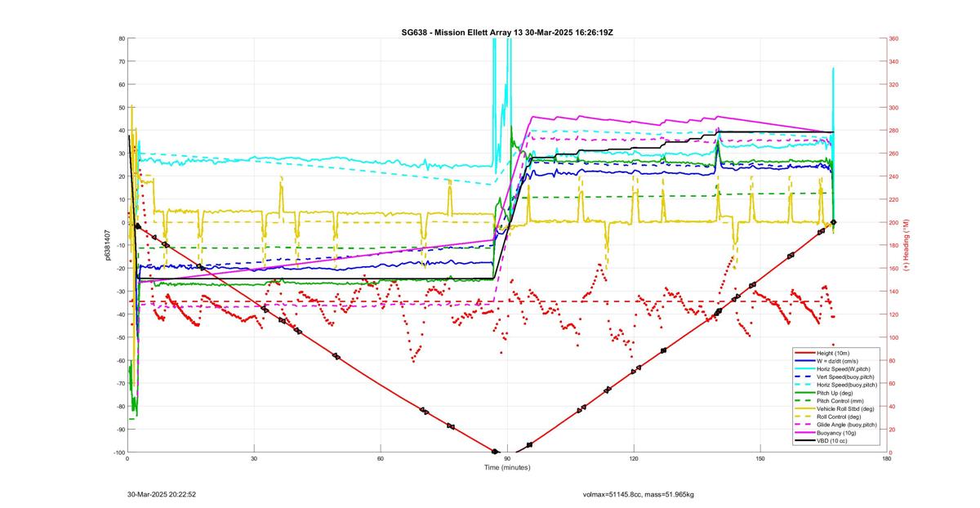Screen dimensions: 980x508
Task: Click the x-axis tick label '180'
Action: (x=887, y=459)
